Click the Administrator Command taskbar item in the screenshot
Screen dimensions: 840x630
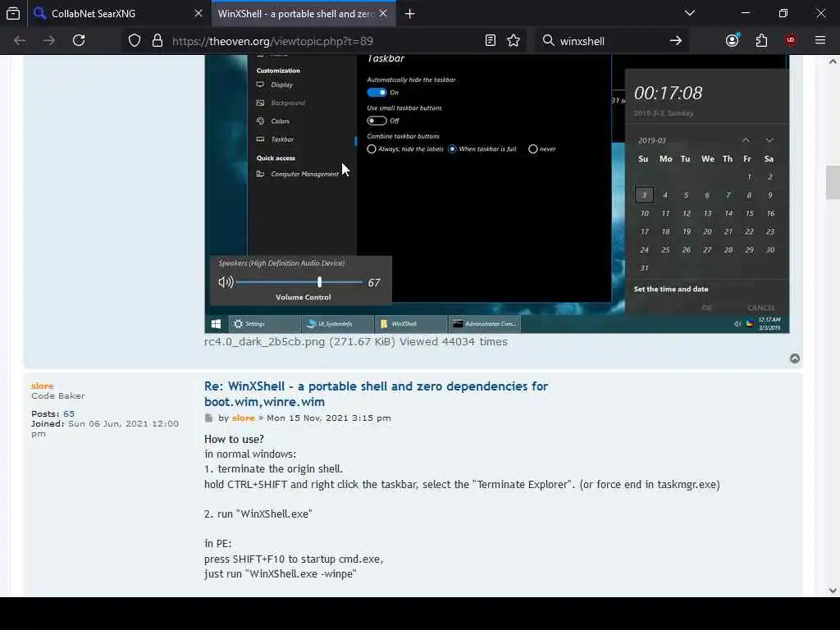(484, 323)
